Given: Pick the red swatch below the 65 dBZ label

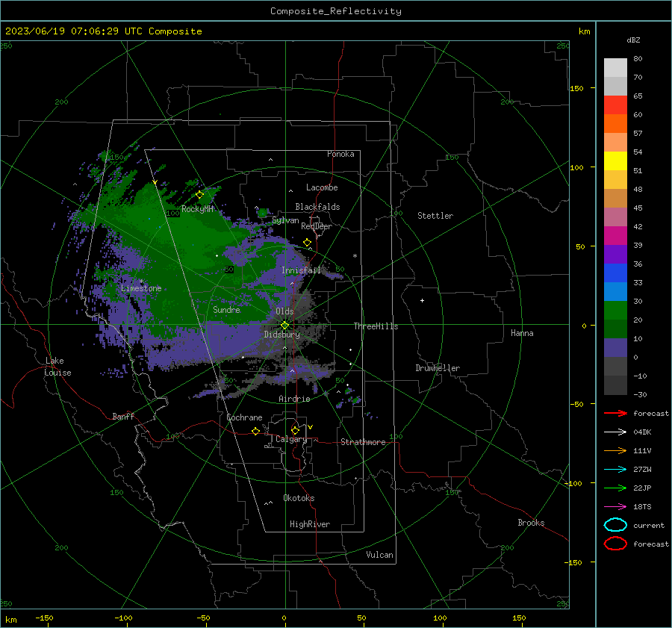Looking at the screenshot, I should point(615,105).
